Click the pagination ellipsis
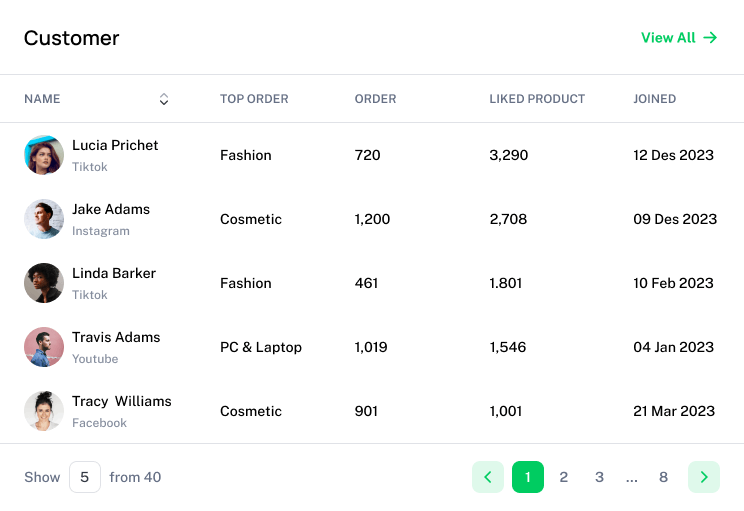The image size is (744, 511). (631, 478)
